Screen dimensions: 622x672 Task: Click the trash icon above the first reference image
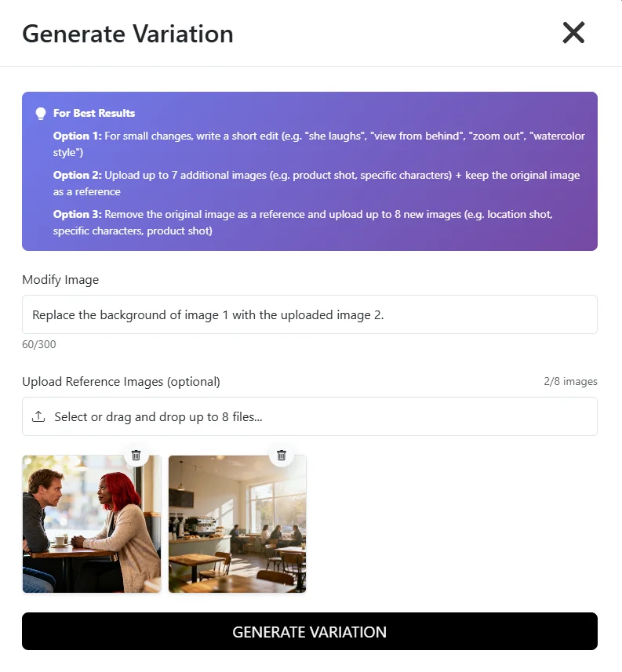coord(137,455)
